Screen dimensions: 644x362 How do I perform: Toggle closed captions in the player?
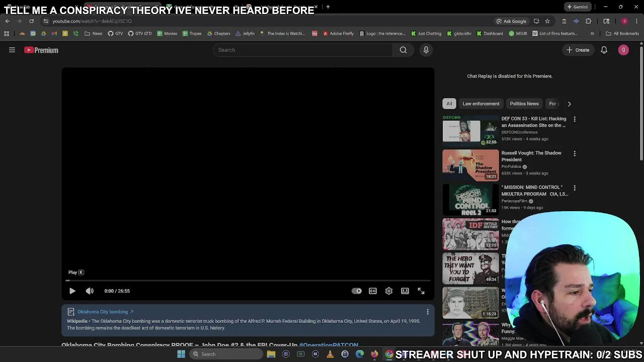pyautogui.click(x=373, y=291)
